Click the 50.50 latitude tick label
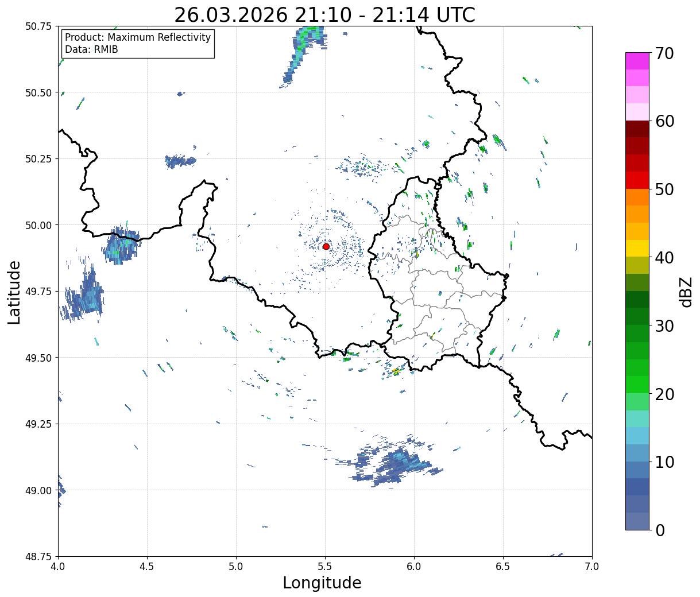 (x=38, y=92)
